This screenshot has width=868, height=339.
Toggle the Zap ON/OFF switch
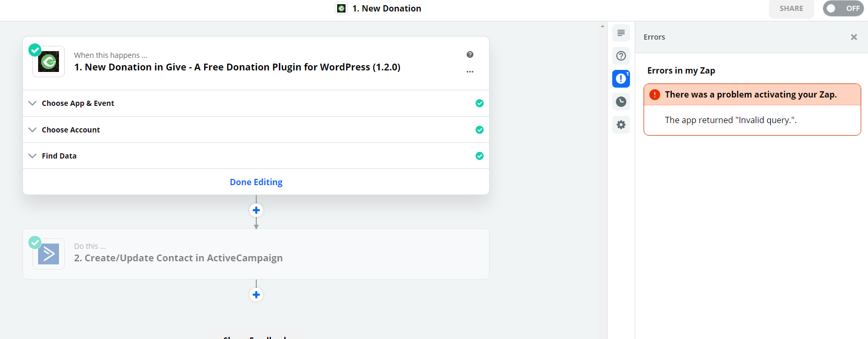843,8
